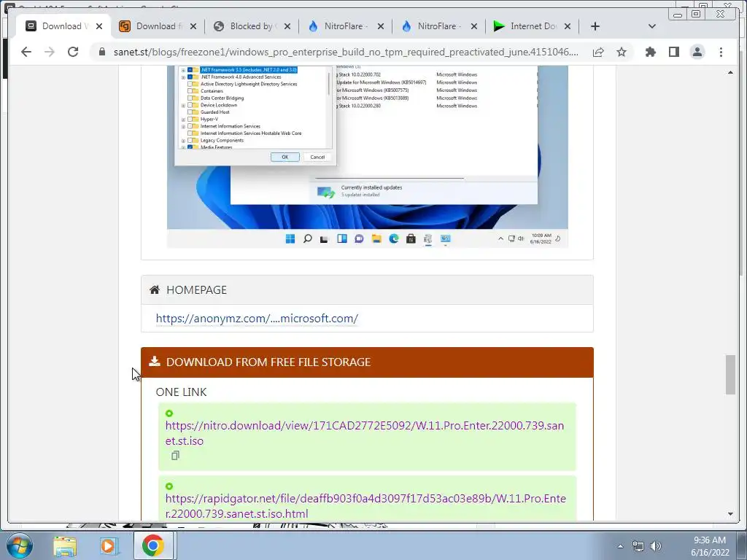Image resolution: width=747 pixels, height=560 pixels.
Task: Open Chrome three-dot menu
Action: 721,52
